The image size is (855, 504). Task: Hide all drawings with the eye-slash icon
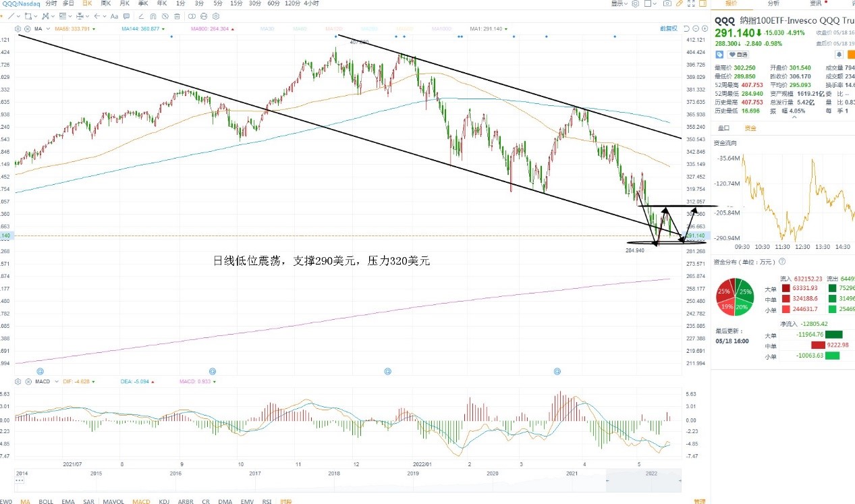(x=165, y=16)
